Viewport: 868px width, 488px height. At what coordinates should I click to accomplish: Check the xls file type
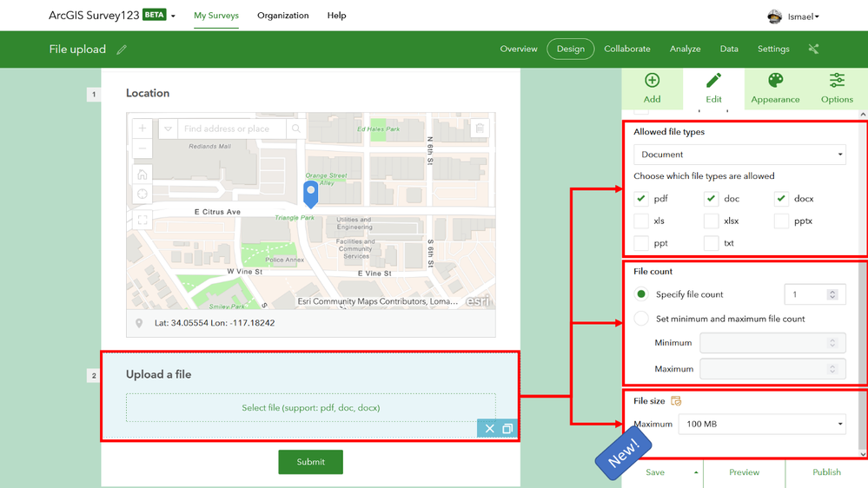(x=641, y=221)
